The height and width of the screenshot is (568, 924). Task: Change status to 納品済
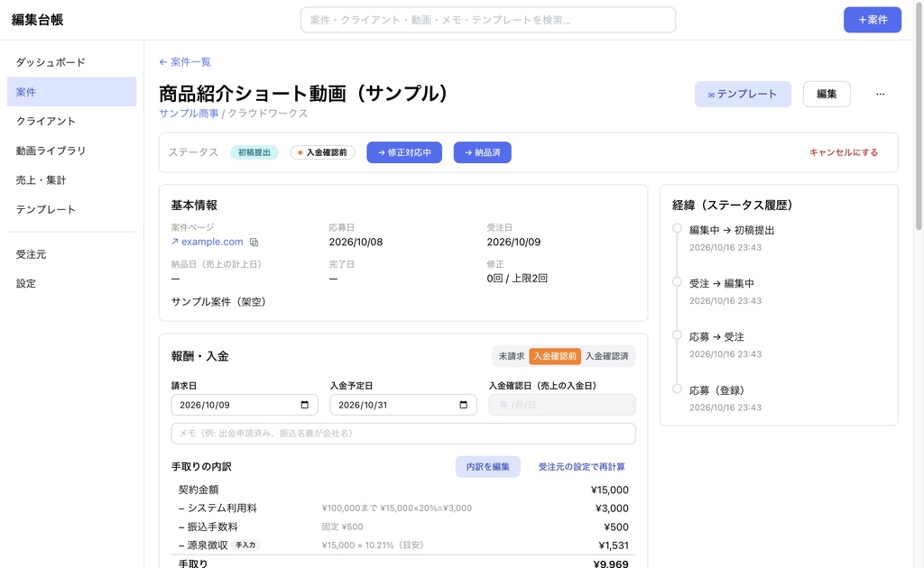click(482, 152)
